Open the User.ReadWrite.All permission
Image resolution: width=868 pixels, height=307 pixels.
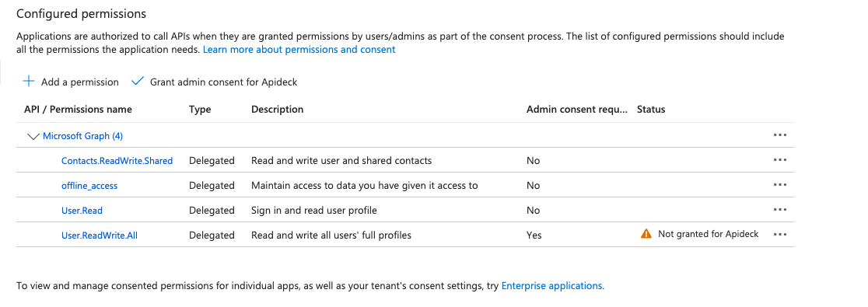pyautogui.click(x=99, y=235)
